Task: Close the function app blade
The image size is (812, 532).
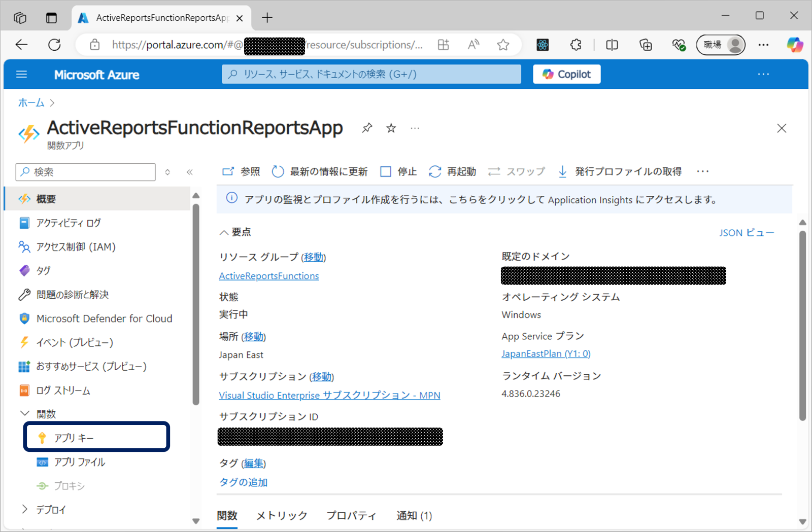Action: [782, 128]
